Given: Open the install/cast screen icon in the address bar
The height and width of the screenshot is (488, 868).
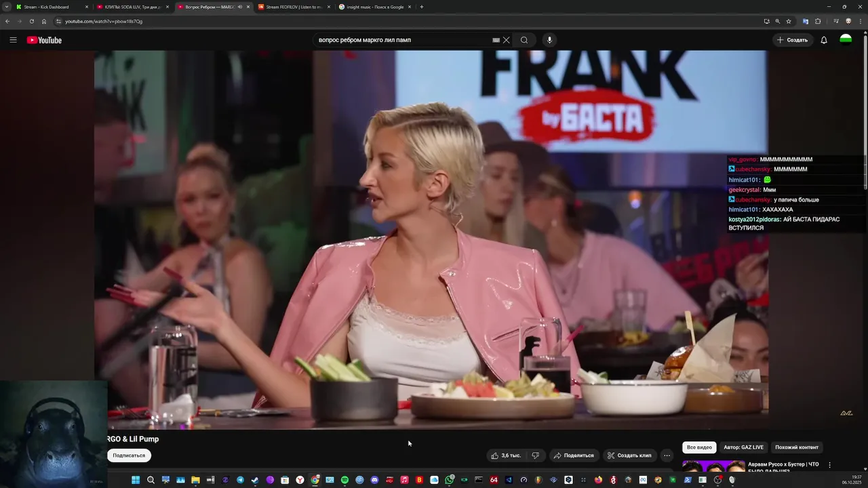Looking at the screenshot, I should 766,21.
